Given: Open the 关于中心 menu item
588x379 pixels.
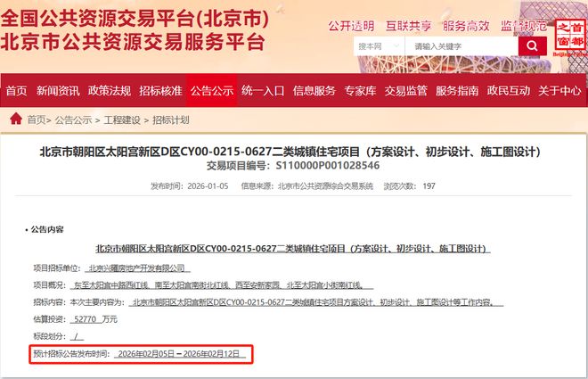Looking at the screenshot, I should pos(559,90).
